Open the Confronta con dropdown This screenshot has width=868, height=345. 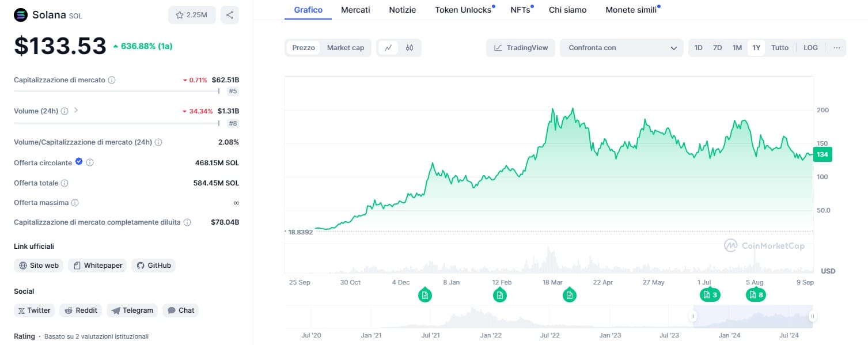pyautogui.click(x=622, y=48)
